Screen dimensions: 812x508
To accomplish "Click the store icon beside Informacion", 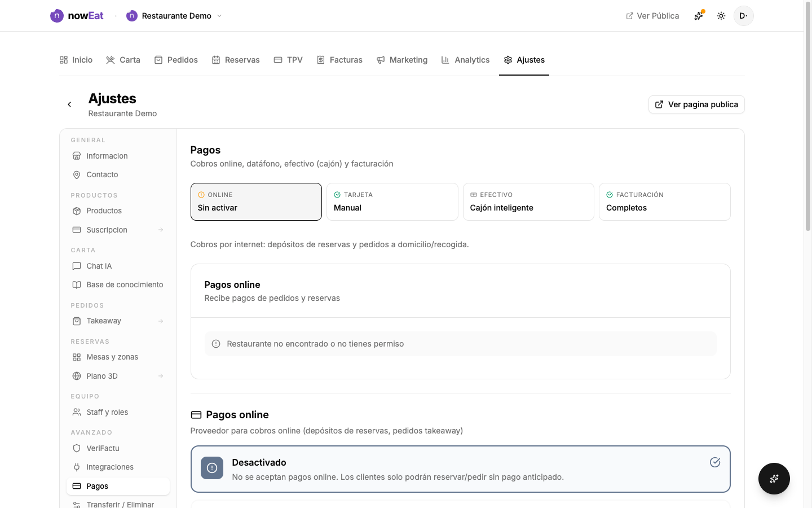I will click(x=77, y=156).
